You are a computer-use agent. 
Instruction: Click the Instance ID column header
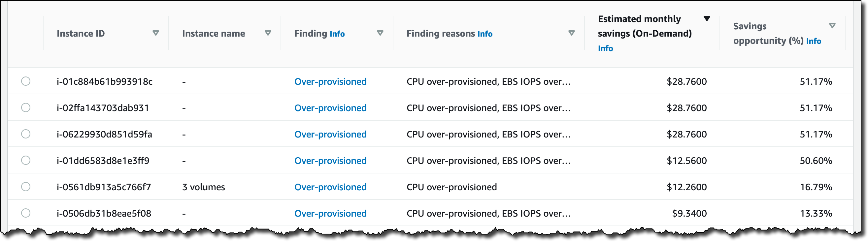coord(81,33)
